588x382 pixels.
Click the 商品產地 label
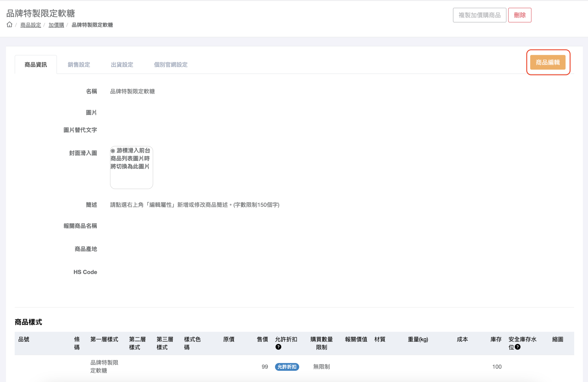(x=86, y=249)
